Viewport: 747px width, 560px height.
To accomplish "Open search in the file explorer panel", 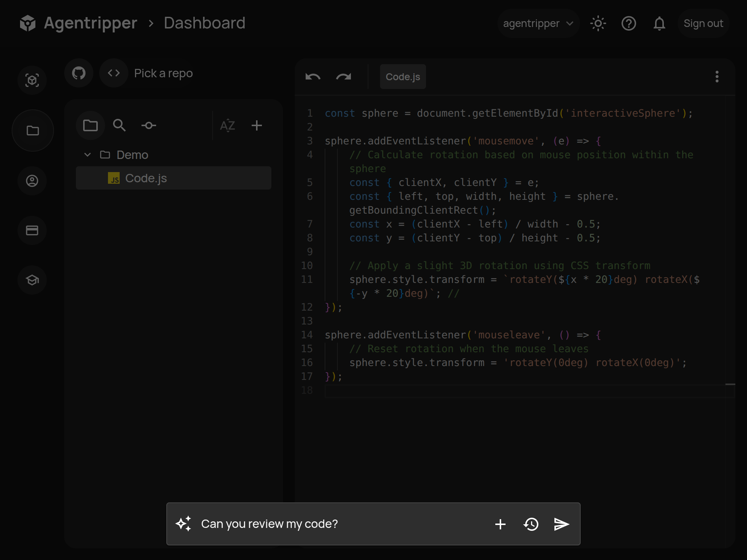I will 119,125.
